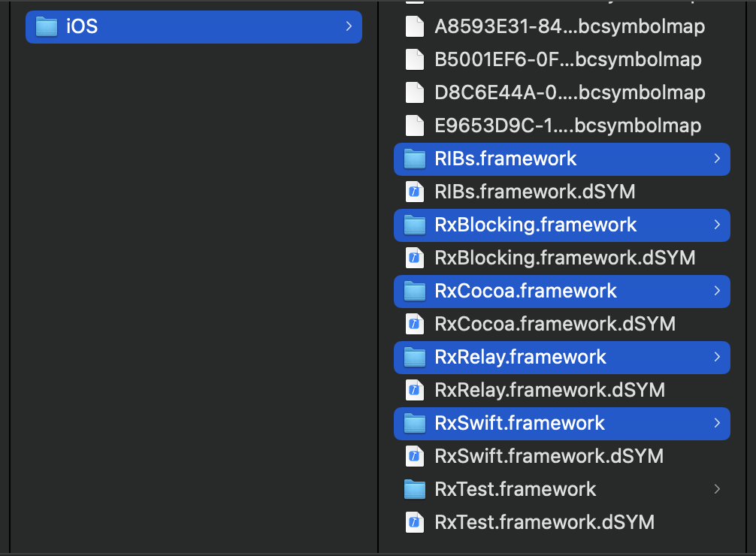The width and height of the screenshot is (756, 556).
Task: Click file icon of D8C6E44A-0....bcsymbolmap
Action: click(415, 92)
